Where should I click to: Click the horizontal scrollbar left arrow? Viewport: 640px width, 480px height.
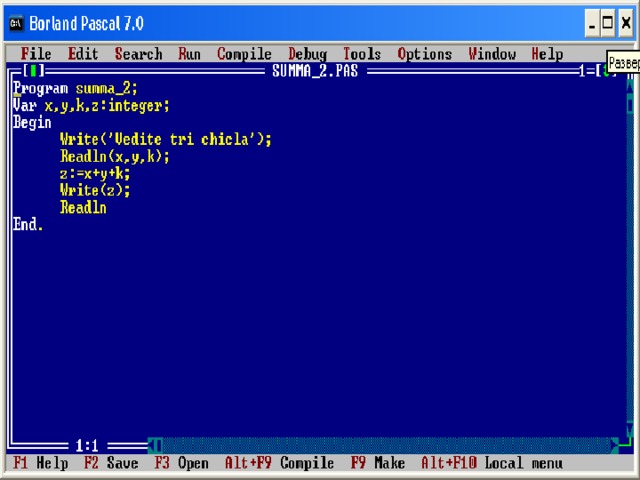click(x=155, y=445)
